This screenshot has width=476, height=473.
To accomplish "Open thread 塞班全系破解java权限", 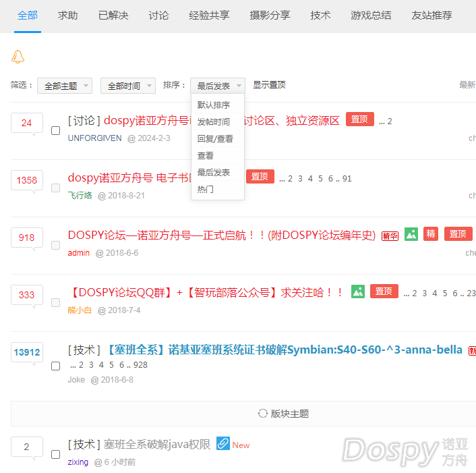I will point(157,445).
